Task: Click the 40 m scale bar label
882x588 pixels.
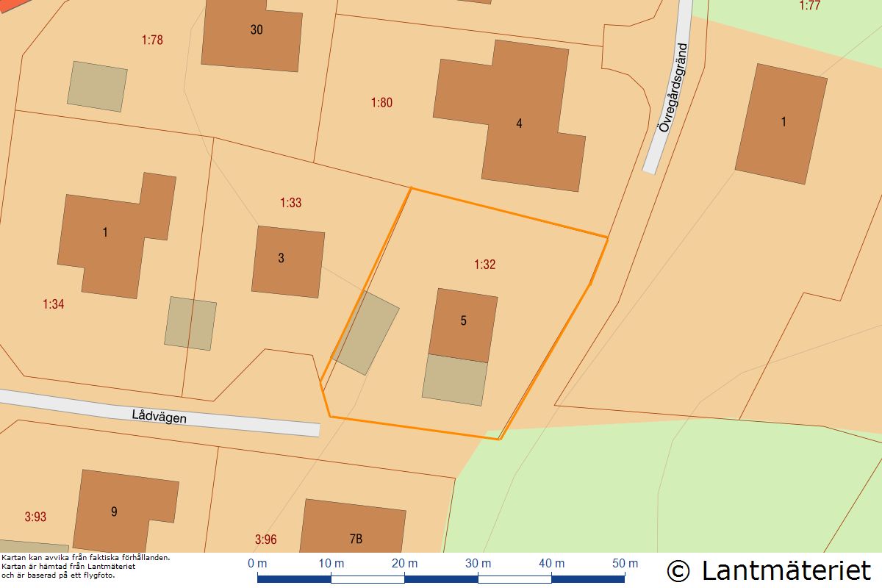Action: click(551, 564)
